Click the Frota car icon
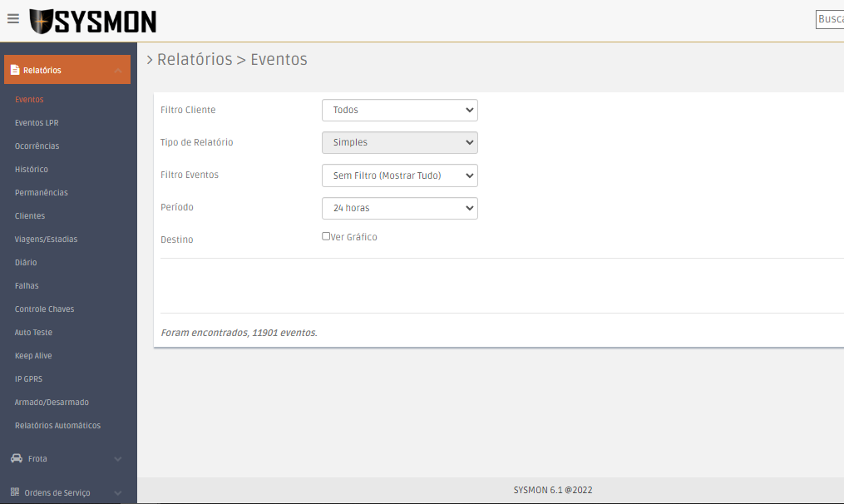Screen dimensions: 844x504 tap(16, 458)
